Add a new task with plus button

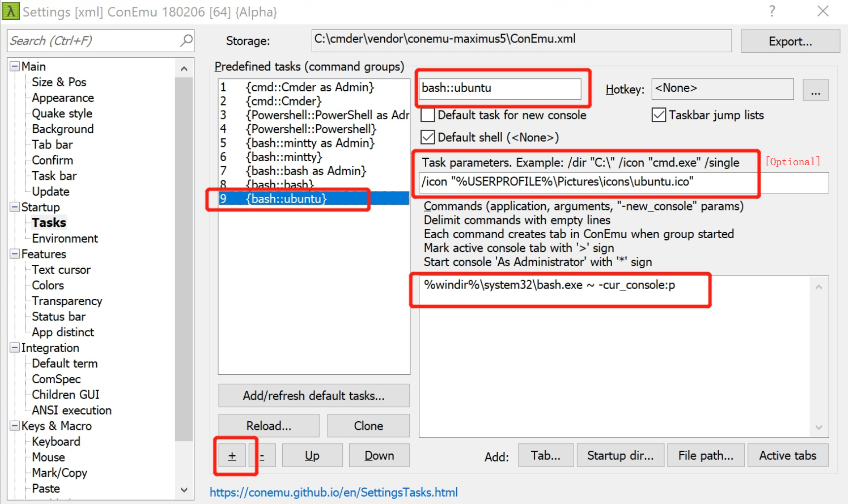tap(232, 456)
